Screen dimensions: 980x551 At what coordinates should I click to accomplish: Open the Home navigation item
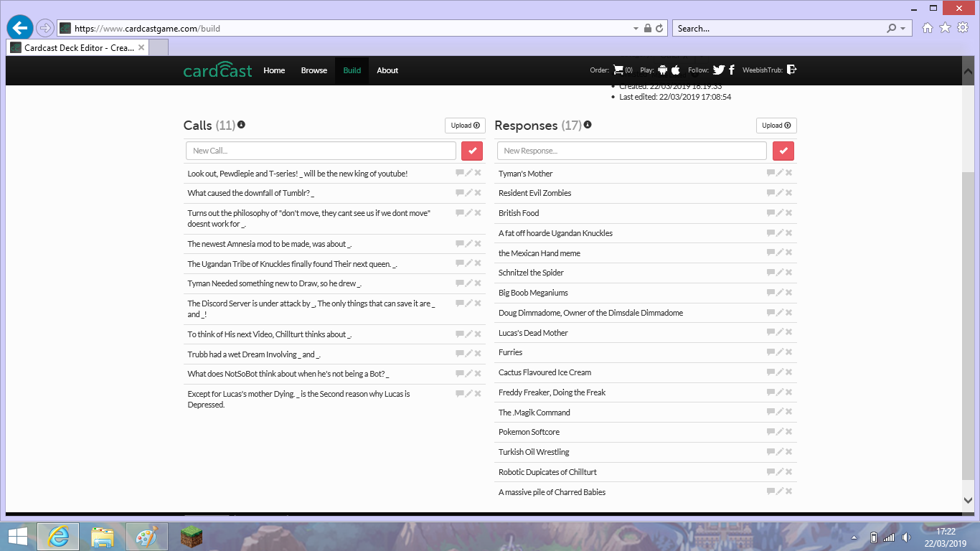(x=274, y=70)
